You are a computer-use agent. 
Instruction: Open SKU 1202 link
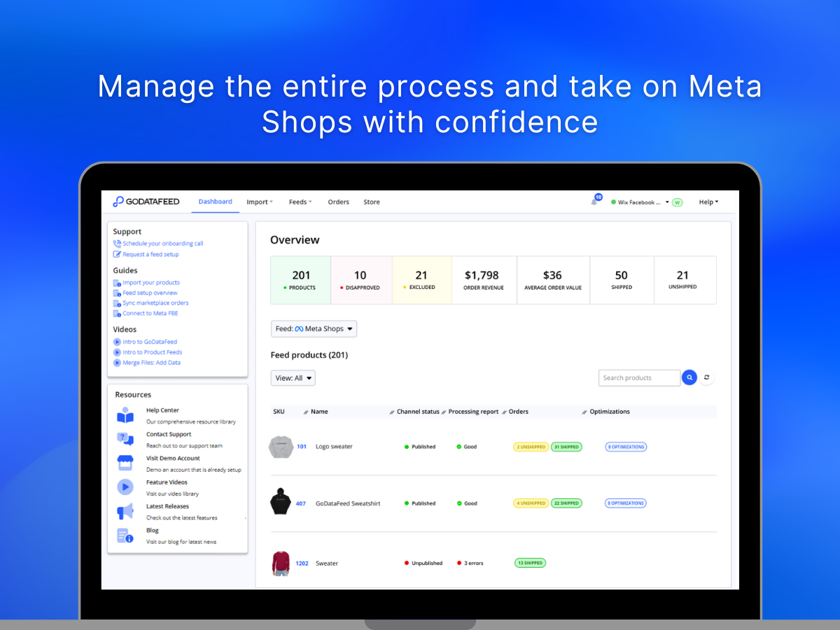click(x=302, y=563)
